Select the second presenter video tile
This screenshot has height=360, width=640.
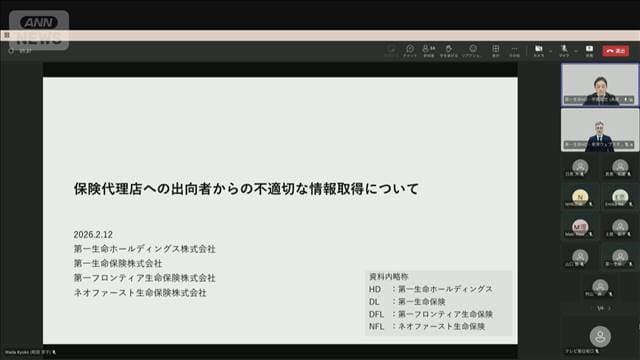600,130
